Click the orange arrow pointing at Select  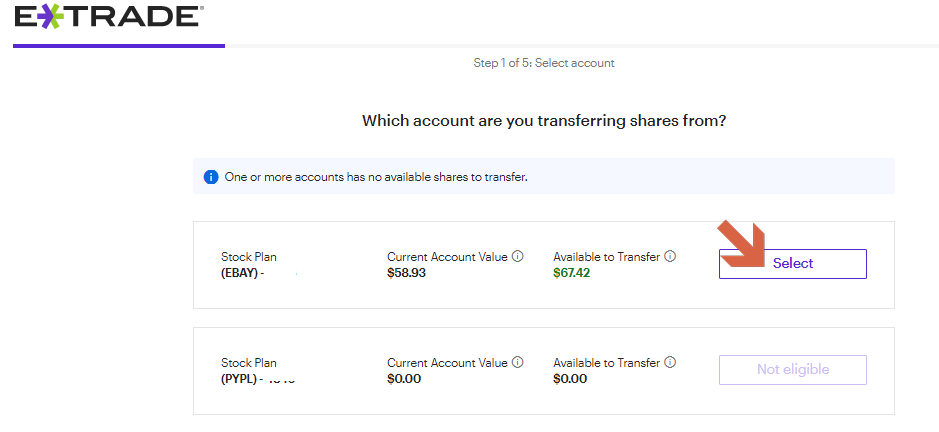coord(743,243)
